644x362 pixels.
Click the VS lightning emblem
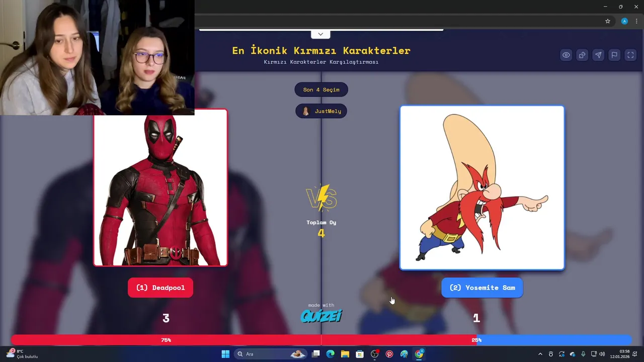(321, 197)
